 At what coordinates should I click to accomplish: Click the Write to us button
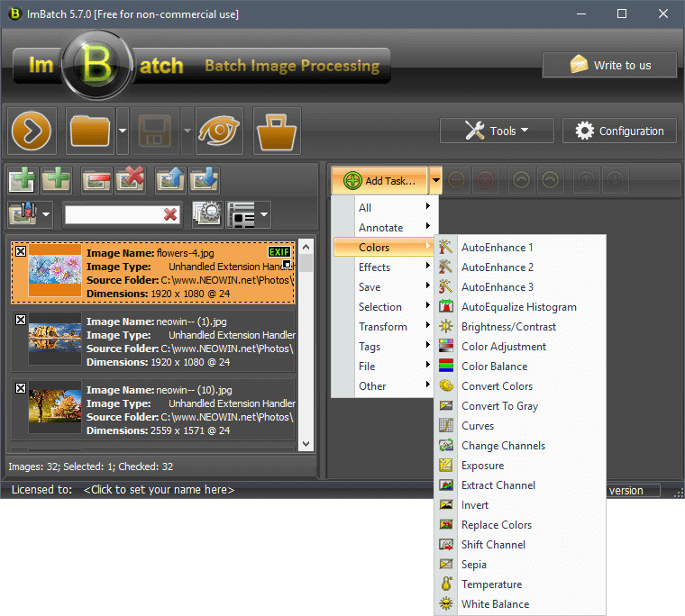tap(609, 65)
